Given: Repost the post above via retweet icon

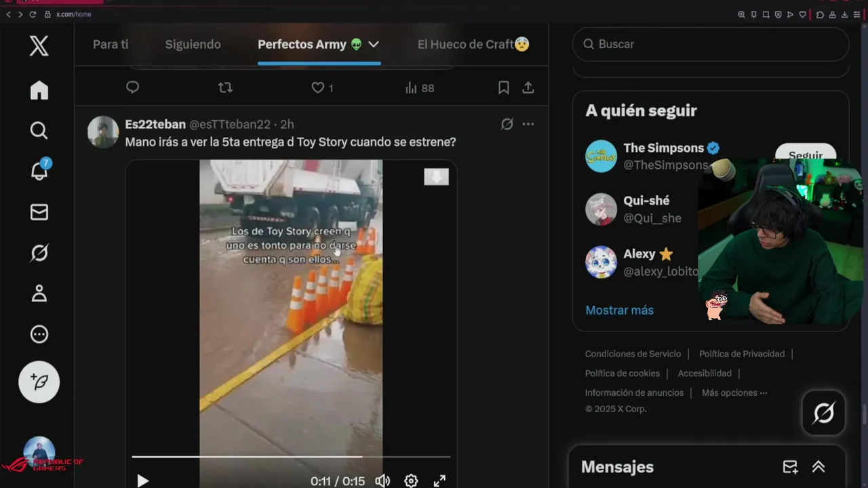Looking at the screenshot, I should pyautogui.click(x=225, y=87).
